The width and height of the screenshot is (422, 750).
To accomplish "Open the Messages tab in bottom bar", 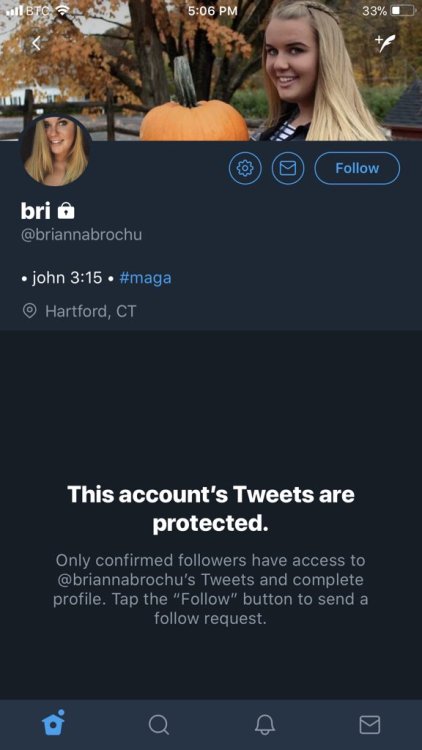I will (370, 725).
